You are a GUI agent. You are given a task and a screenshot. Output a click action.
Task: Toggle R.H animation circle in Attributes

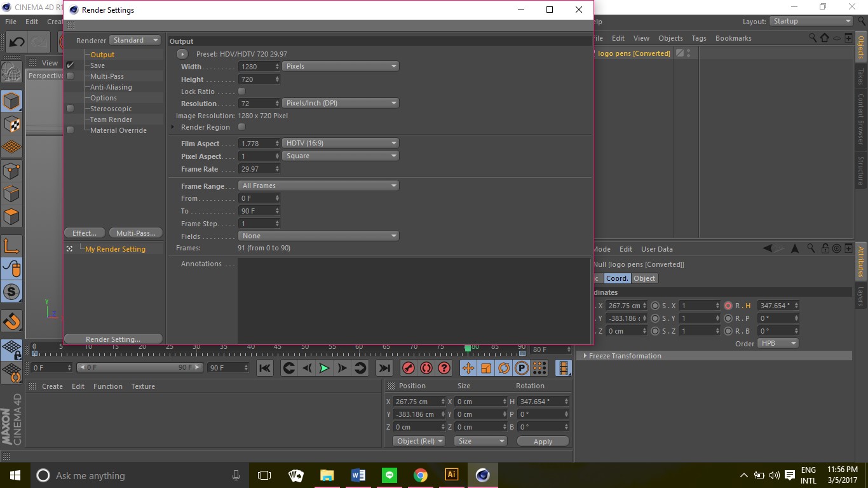[728, 306]
